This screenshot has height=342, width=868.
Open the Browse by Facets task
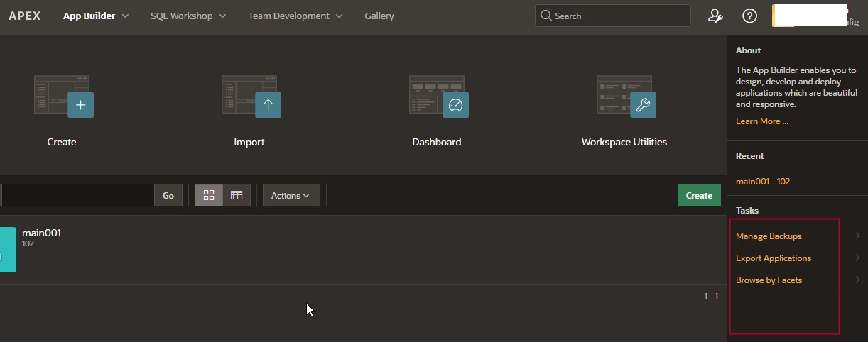click(769, 280)
